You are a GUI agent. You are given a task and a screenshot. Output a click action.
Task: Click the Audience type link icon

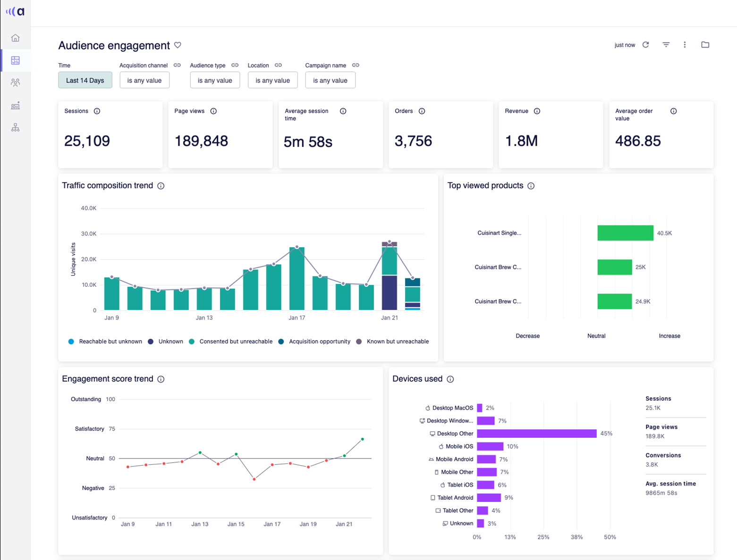point(235,66)
